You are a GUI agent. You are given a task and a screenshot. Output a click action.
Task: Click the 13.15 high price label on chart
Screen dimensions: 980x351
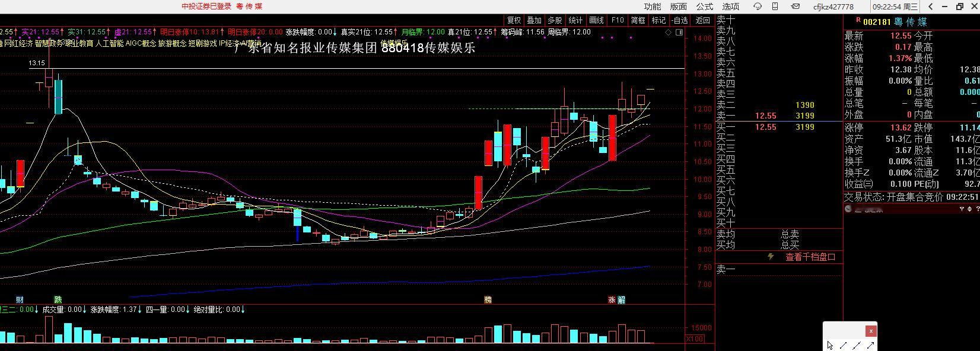37,63
